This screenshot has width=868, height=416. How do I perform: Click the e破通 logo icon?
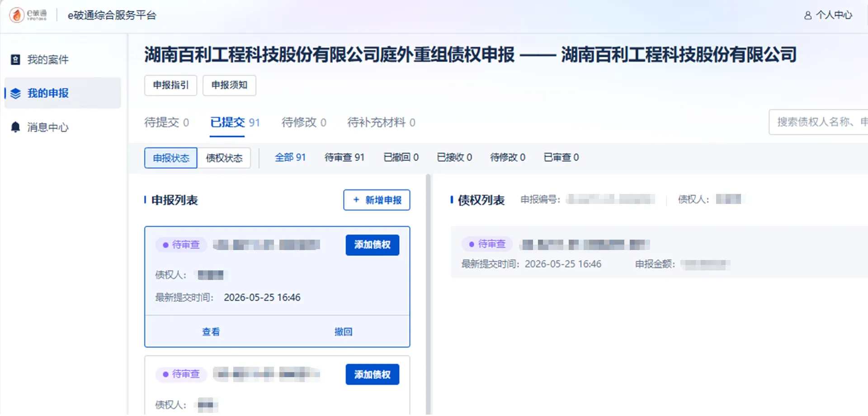[x=17, y=15]
